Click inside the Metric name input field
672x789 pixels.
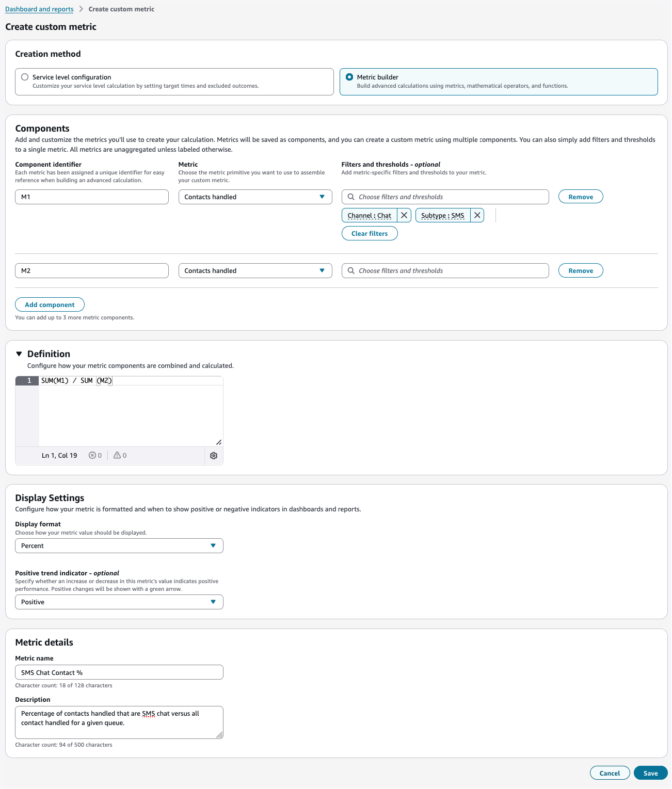point(119,672)
